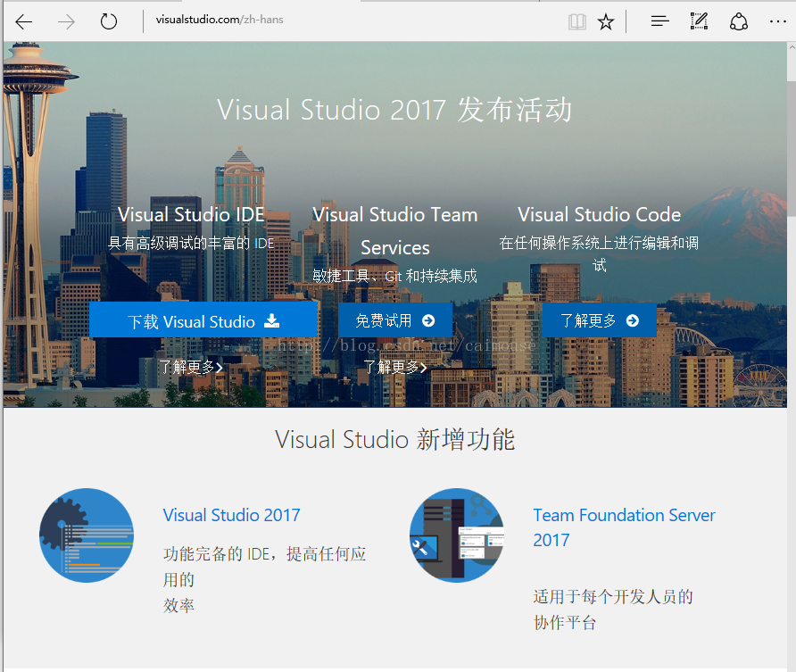Screen dimensions: 796x672
Task: Open the Team Foundation Server 2017 link
Action: click(x=624, y=527)
